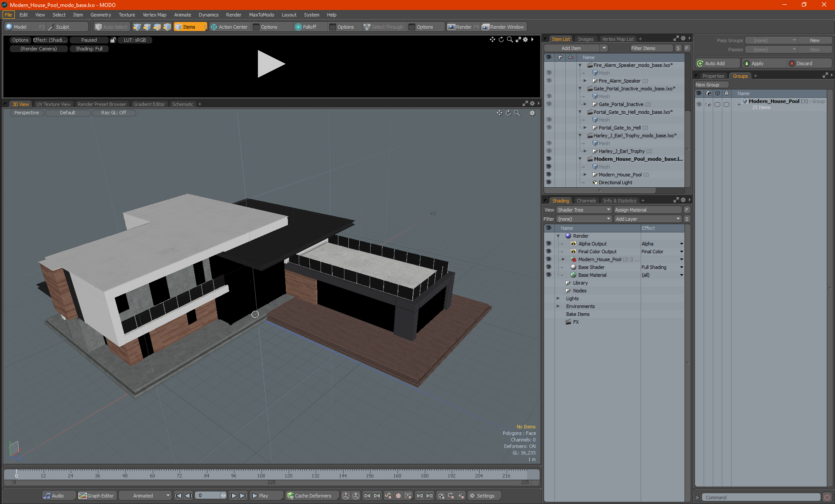
Task: Toggle visibility of Modern_House_Pool item group
Action: point(549,175)
